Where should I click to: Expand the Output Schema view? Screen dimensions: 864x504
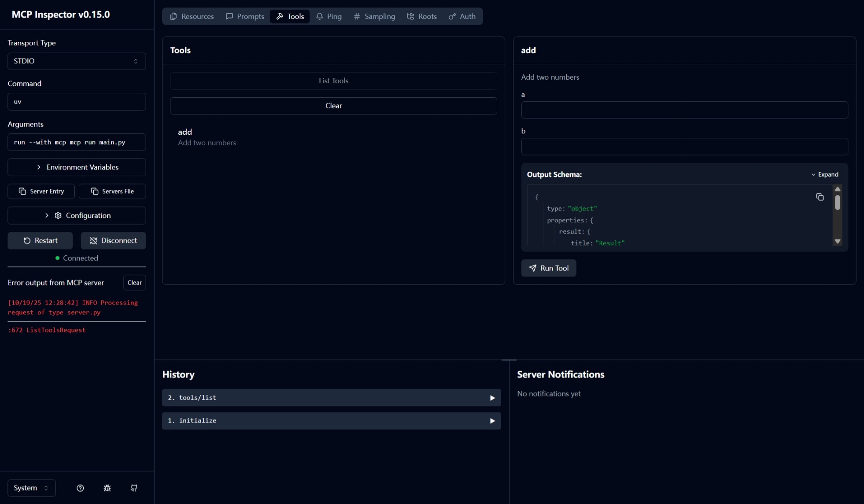pos(824,174)
